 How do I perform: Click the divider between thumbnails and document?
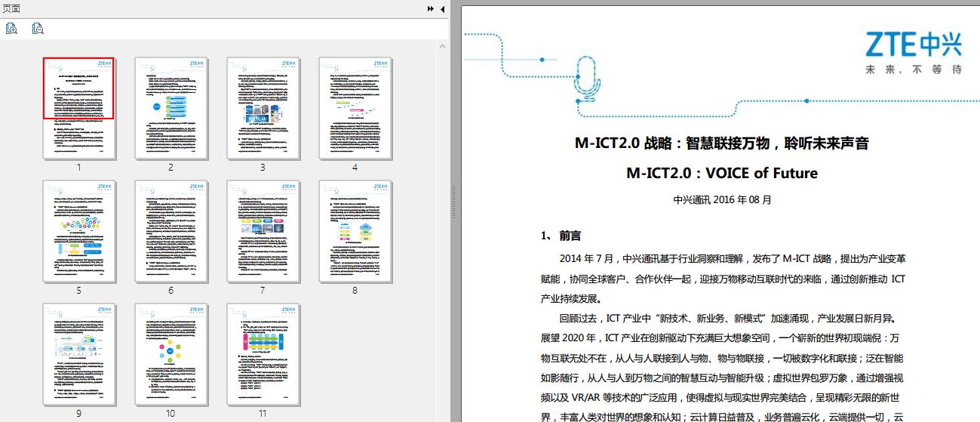(453, 211)
